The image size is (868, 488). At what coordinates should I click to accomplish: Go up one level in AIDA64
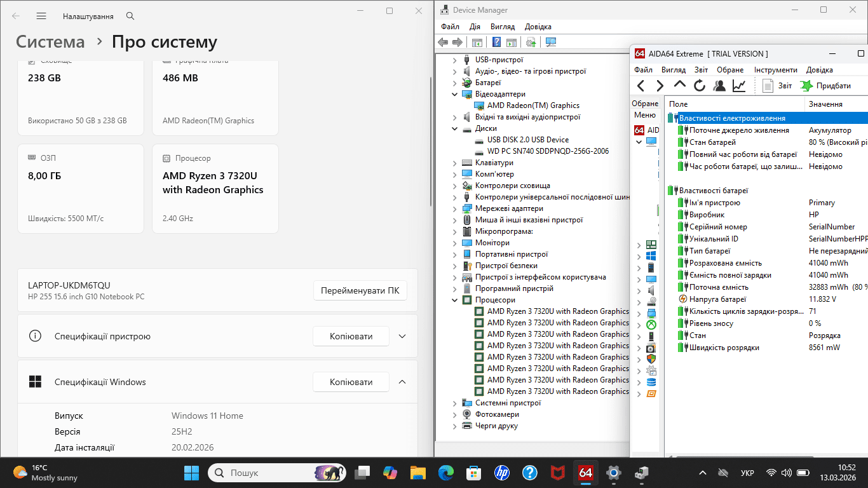pos(679,86)
